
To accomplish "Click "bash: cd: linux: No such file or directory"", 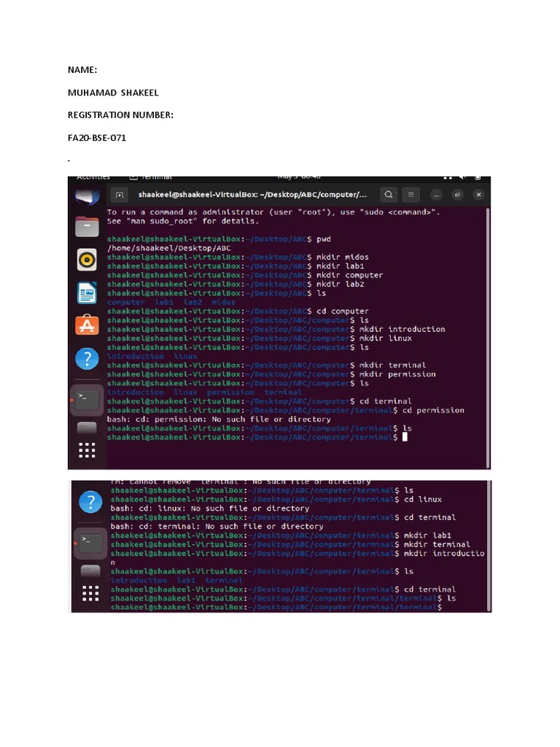I will [210, 508].
